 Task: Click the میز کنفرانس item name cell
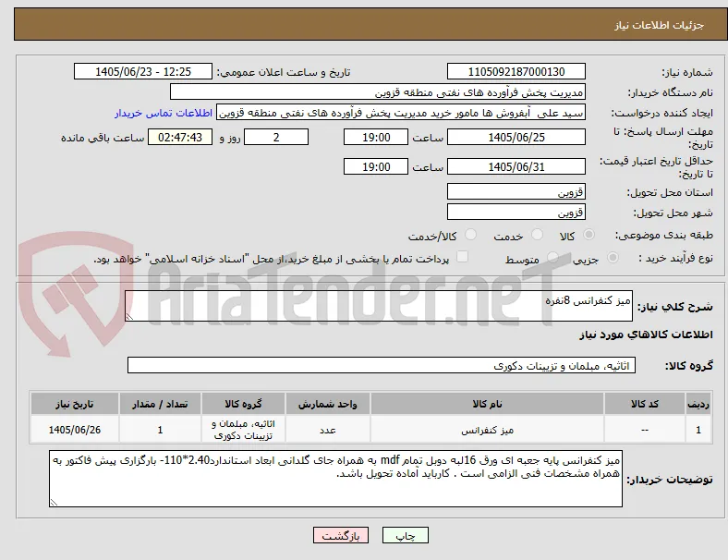point(487,430)
